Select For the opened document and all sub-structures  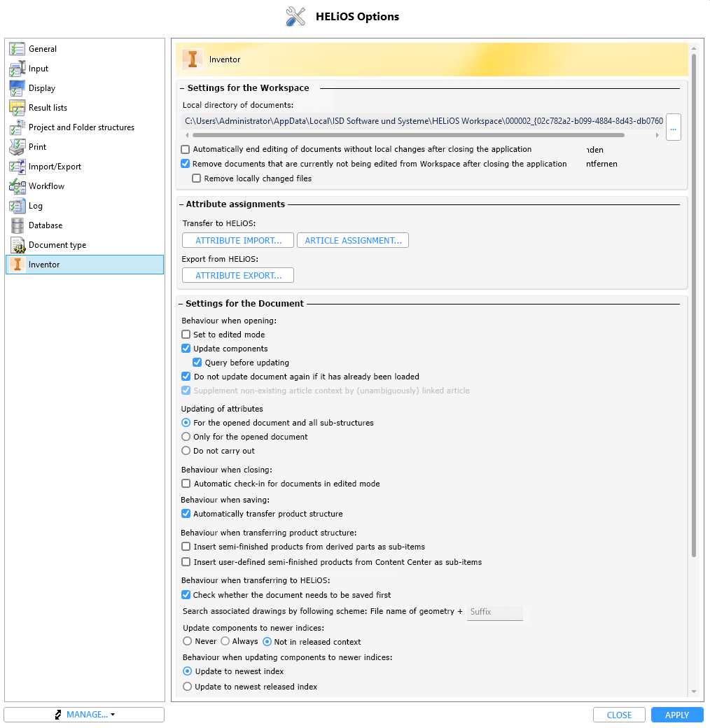(x=186, y=423)
